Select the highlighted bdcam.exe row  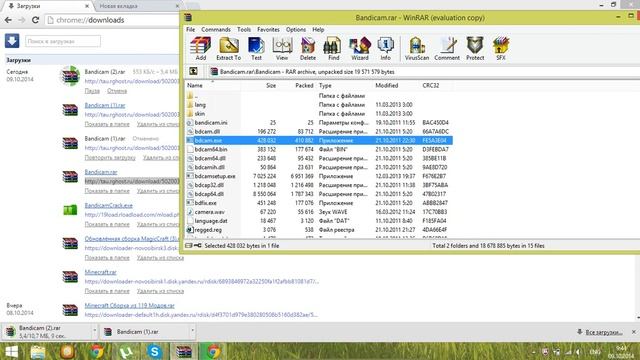point(319,140)
